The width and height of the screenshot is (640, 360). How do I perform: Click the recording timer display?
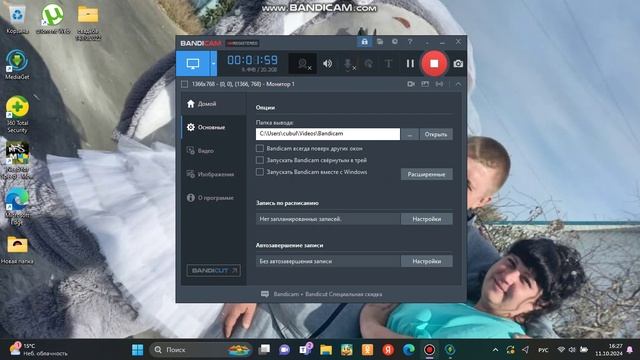pos(252,60)
